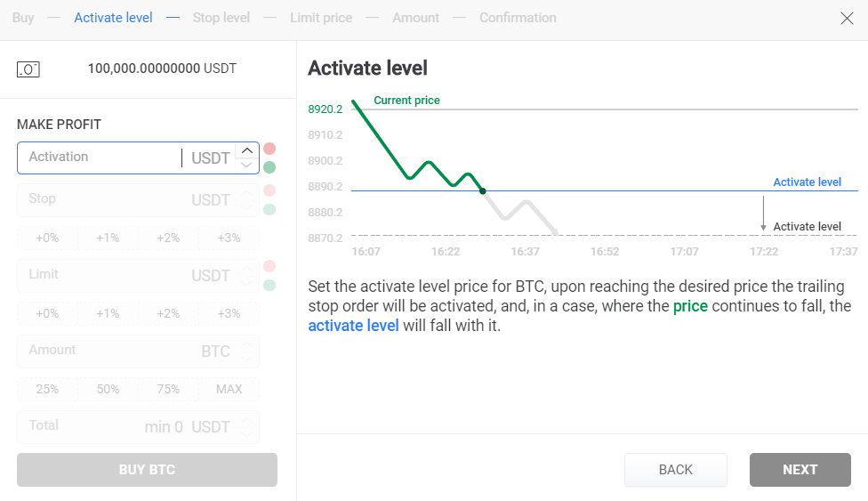Image resolution: width=868 pixels, height=501 pixels.
Task: Open the Confirmation step
Action: (x=518, y=18)
